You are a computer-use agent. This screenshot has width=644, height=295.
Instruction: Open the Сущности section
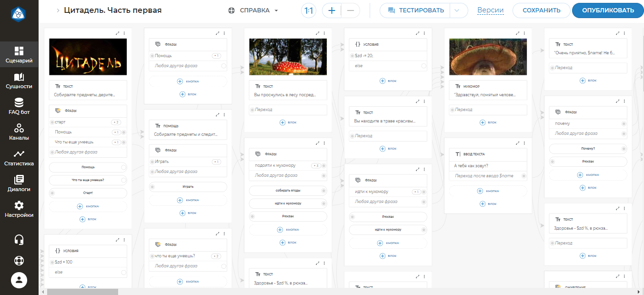point(19,81)
